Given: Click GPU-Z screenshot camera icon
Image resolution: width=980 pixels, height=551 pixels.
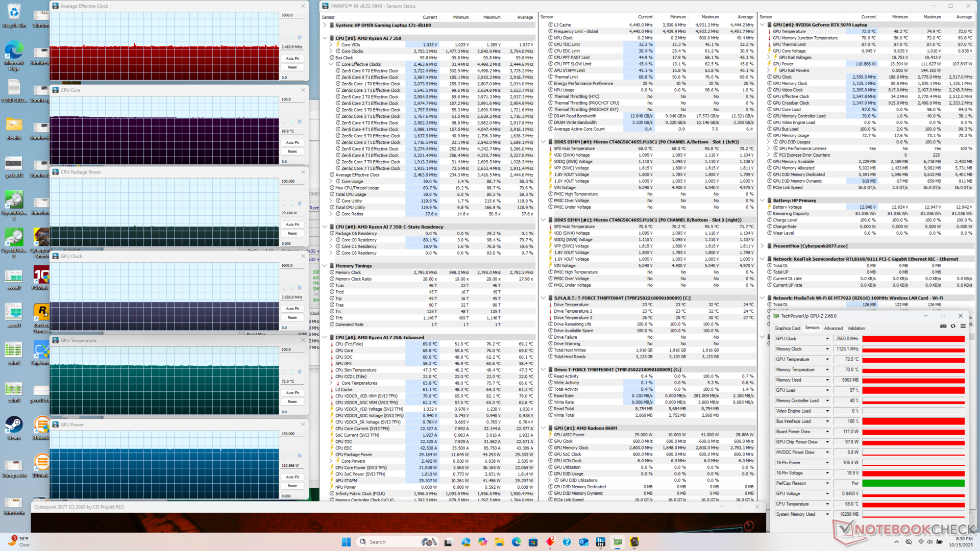Looking at the screenshot, I should point(943,326).
